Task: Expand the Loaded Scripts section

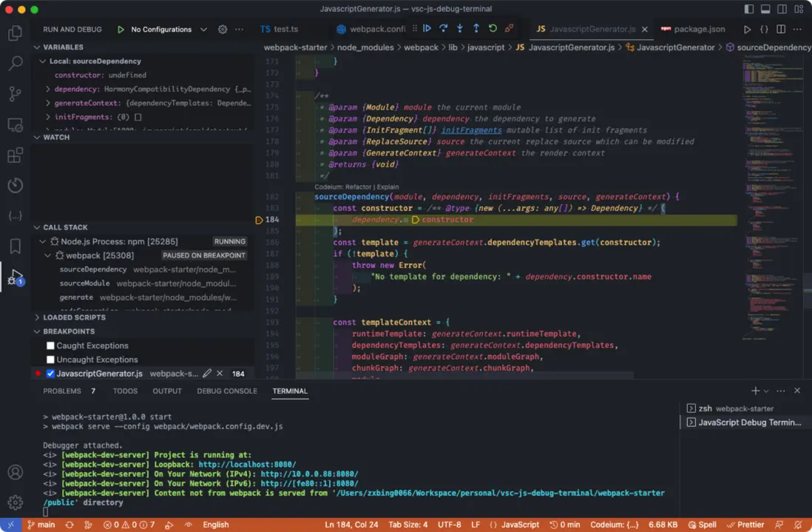Action: pos(74,317)
